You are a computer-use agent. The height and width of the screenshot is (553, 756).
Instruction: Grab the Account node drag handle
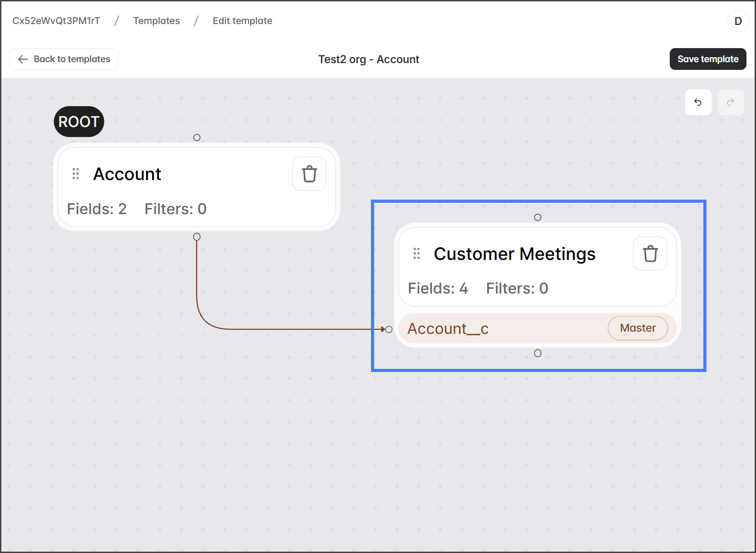coord(76,174)
